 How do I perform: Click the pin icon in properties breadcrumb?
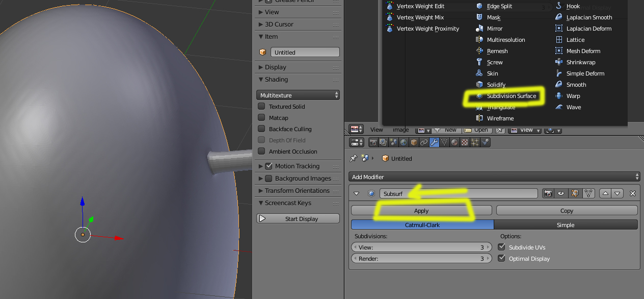point(353,158)
